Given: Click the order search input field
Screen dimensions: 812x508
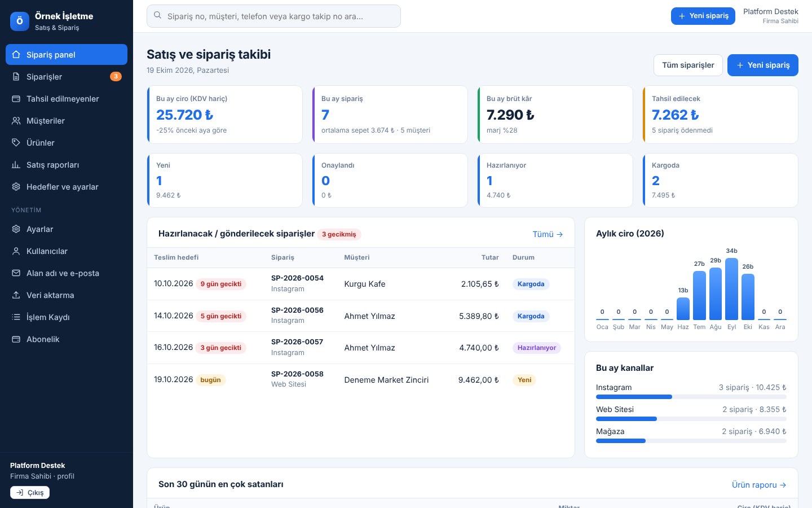Looking at the screenshot, I should tap(273, 16).
